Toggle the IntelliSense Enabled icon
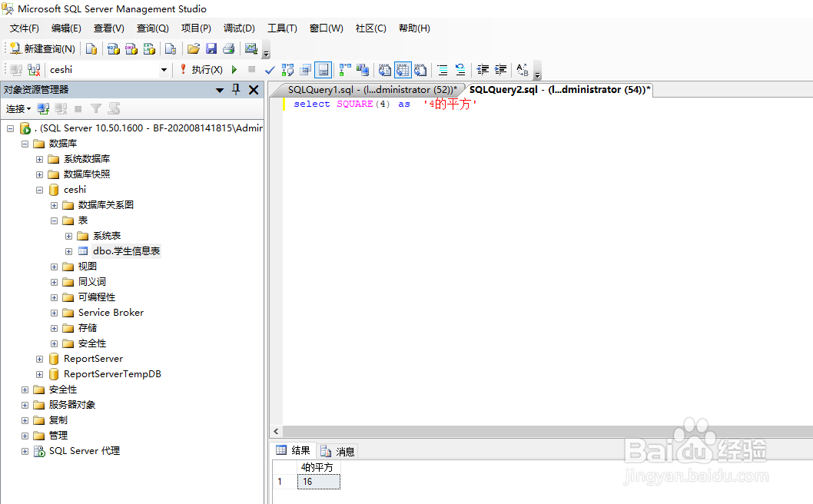The width and height of the screenshot is (813, 504). (323, 69)
